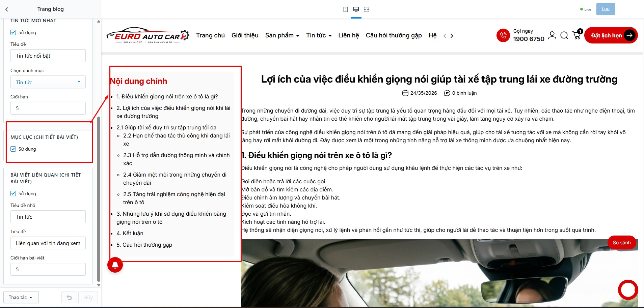
Task: Click the comment bubble icon
Action: [447, 93]
